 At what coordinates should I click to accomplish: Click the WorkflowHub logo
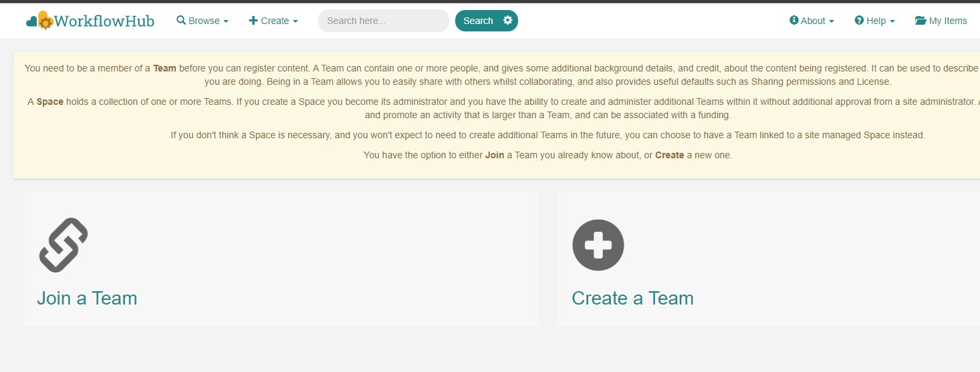coord(90,21)
